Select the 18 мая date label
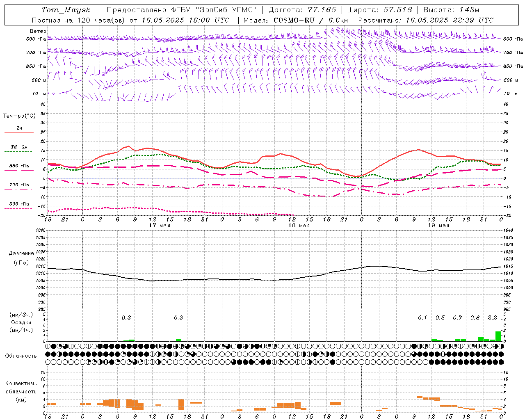Image resolution: width=525 pixels, height=420 pixels. pyautogui.click(x=299, y=226)
